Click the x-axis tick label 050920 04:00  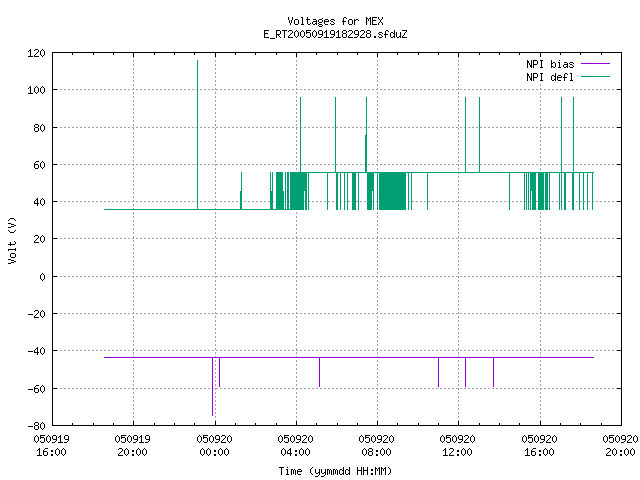pos(296,445)
